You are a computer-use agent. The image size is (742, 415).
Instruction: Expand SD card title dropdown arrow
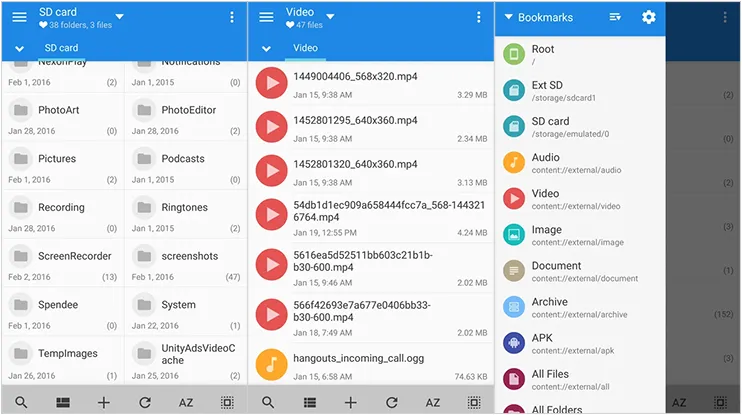coord(120,17)
